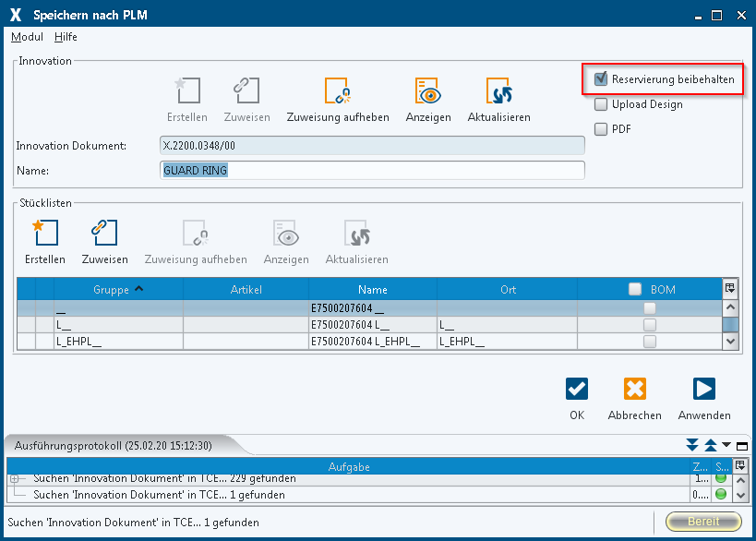Click the Name input field
756x541 pixels.
coord(372,170)
